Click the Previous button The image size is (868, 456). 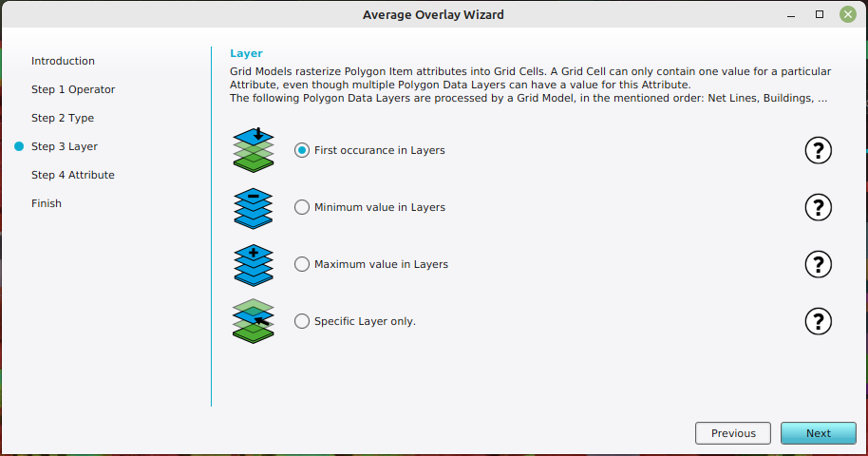coord(733,433)
